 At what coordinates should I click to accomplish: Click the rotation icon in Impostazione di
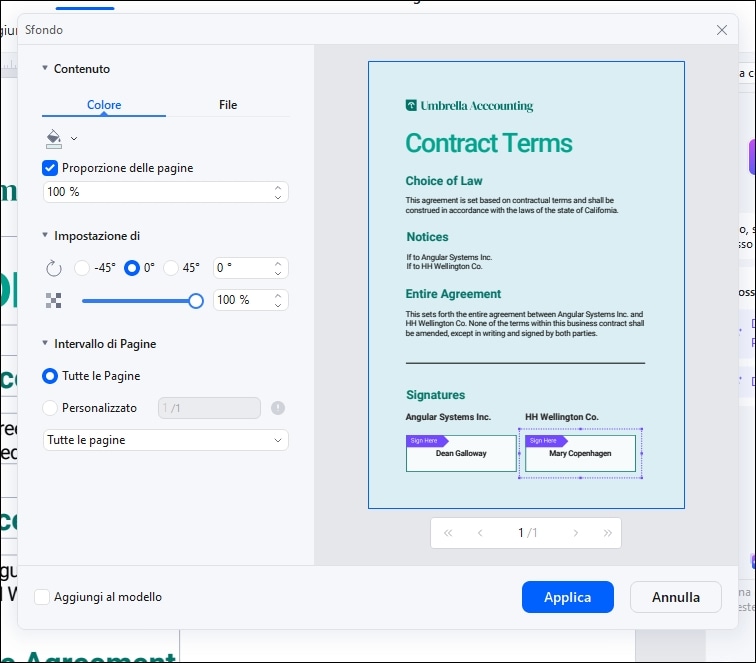(54, 268)
